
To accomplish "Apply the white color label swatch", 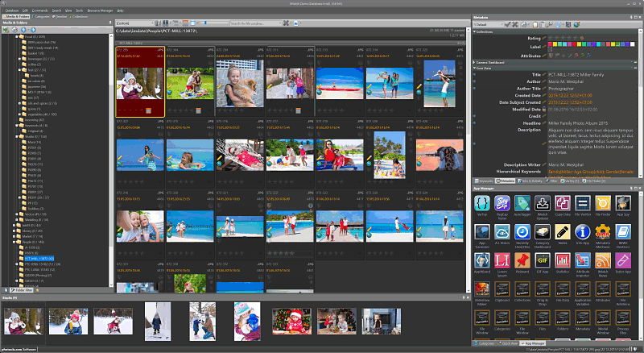I will click(632, 44).
